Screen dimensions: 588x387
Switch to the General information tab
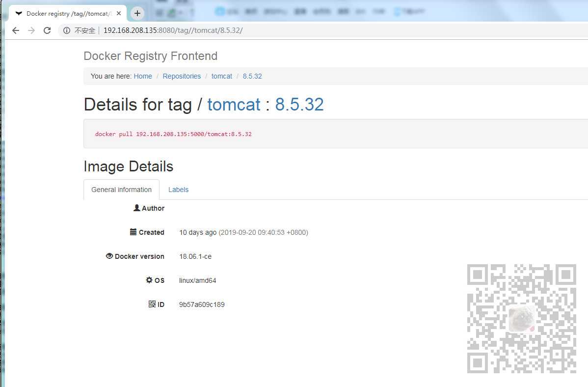[x=122, y=190]
